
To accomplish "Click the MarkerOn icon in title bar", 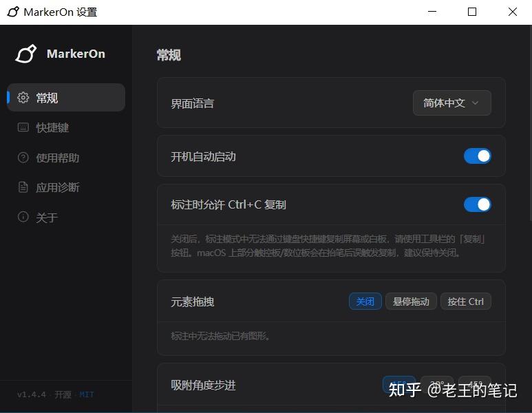I will coord(13,12).
